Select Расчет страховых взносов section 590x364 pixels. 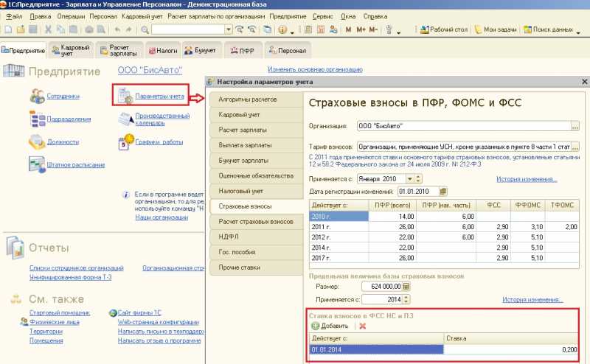[x=256, y=222]
